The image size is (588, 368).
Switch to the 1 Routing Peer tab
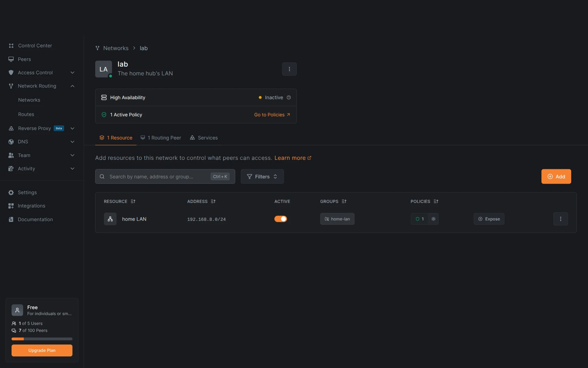coord(161,138)
